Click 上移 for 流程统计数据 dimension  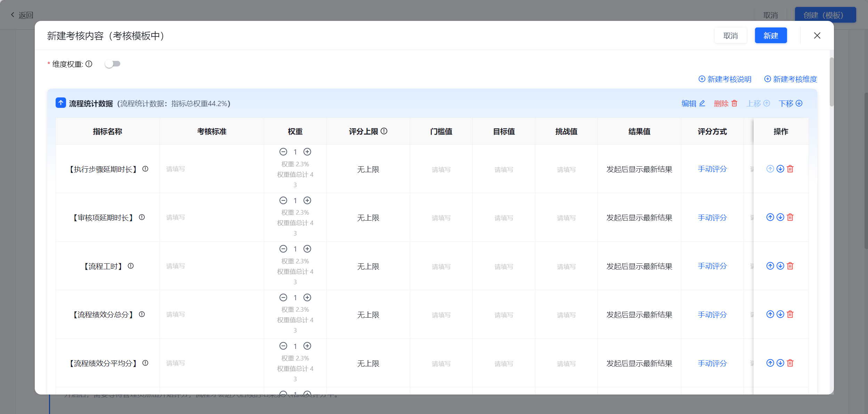tap(758, 104)
